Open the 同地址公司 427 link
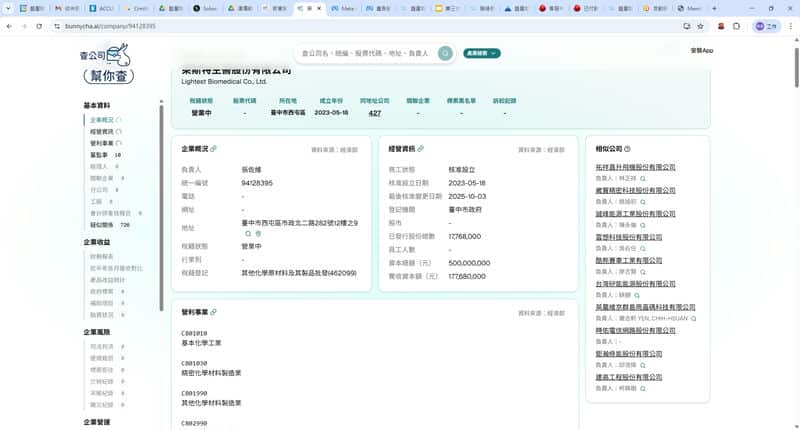The image size is (800, 430). (374, 113)
